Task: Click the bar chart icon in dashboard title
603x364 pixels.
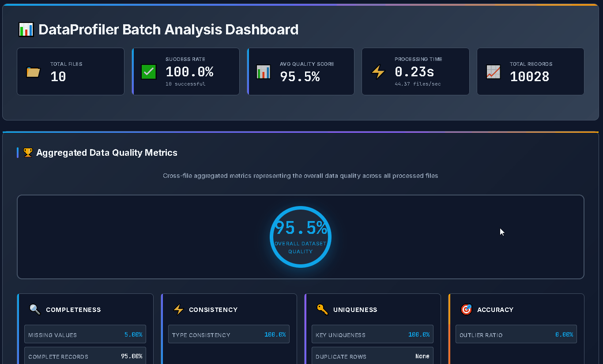Action: [26, 29]
